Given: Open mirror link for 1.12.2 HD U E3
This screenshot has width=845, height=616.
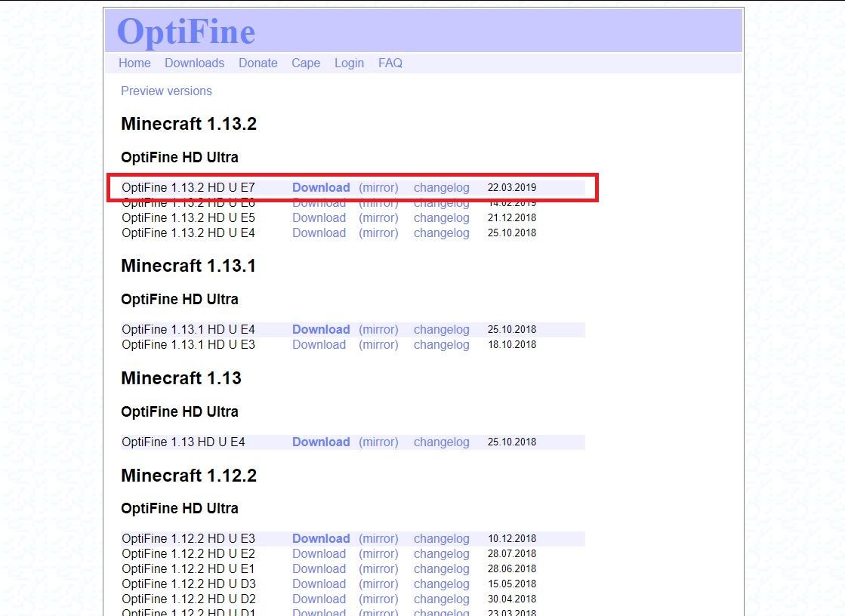Looking at the screenshot, I should 379,538.
